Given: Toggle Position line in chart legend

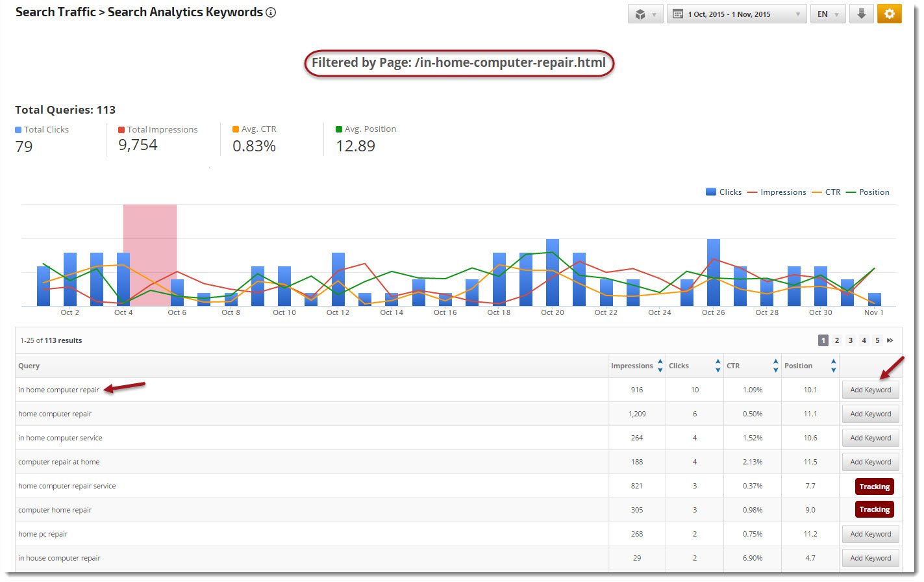Looking at the screenshot, I should pos(868,192).
